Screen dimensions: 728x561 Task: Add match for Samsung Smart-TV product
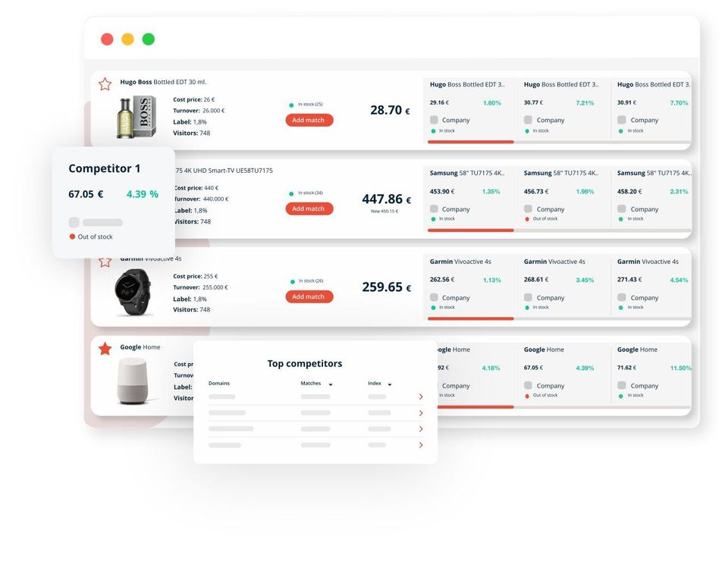[309, 208]
